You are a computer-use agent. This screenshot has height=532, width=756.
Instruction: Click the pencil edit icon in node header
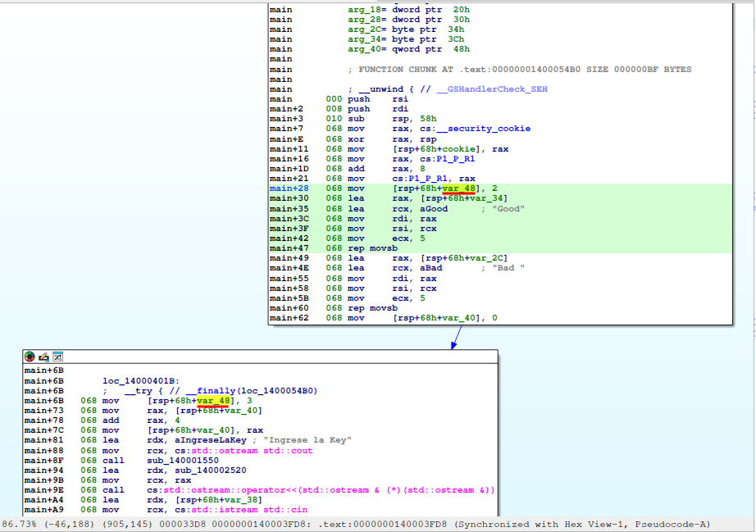pyautogui.click(x=43, y=357)
